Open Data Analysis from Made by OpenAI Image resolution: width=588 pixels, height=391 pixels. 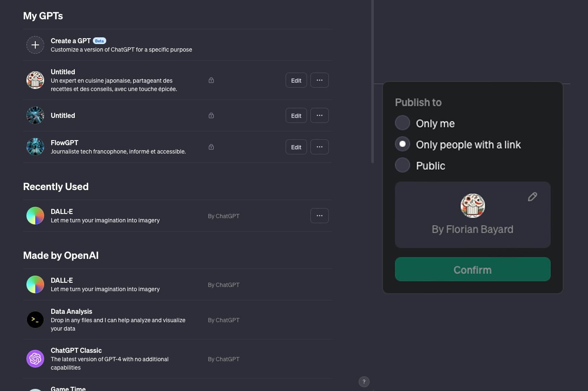(71, 311)
